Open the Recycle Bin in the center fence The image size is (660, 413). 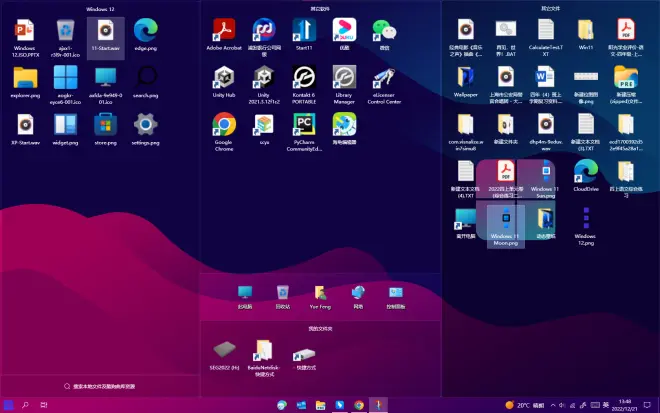283,297
